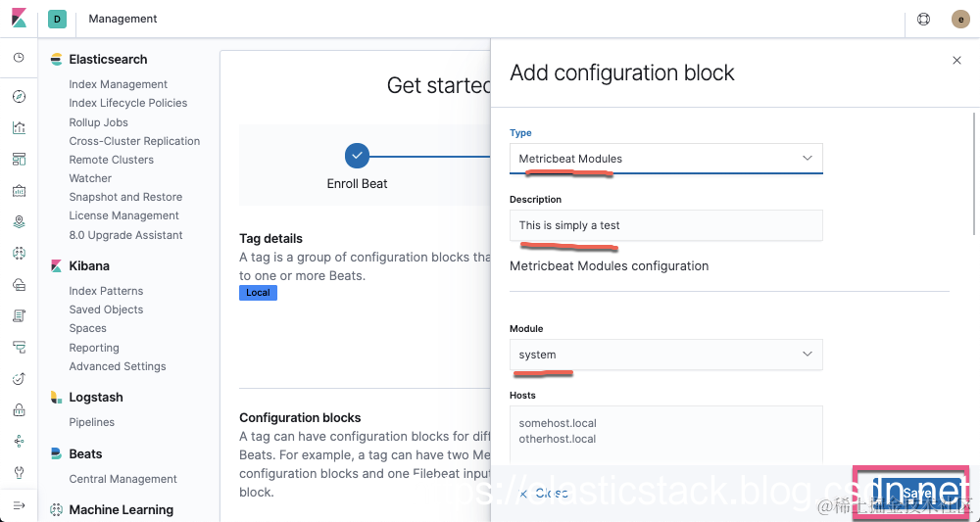Screen dimensions: 980x522
Task: Click the Recently viewed clock icon
Action: (x=19, y=58)
